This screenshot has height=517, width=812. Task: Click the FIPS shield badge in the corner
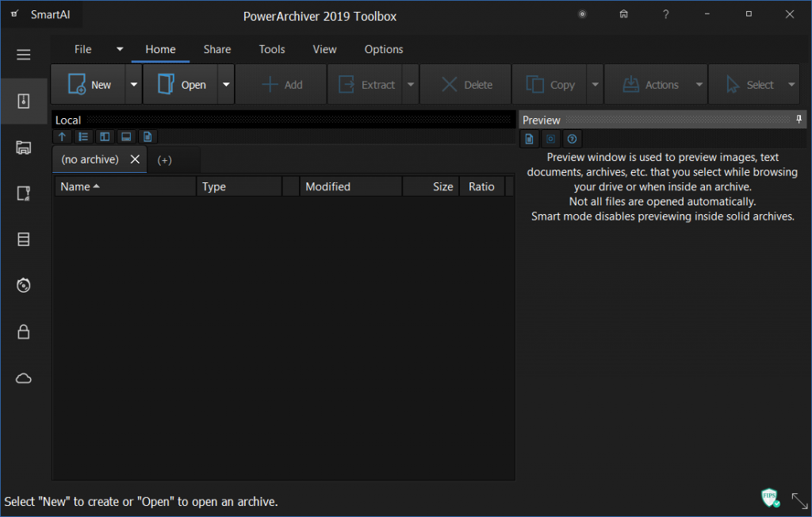tap(769, 497)
